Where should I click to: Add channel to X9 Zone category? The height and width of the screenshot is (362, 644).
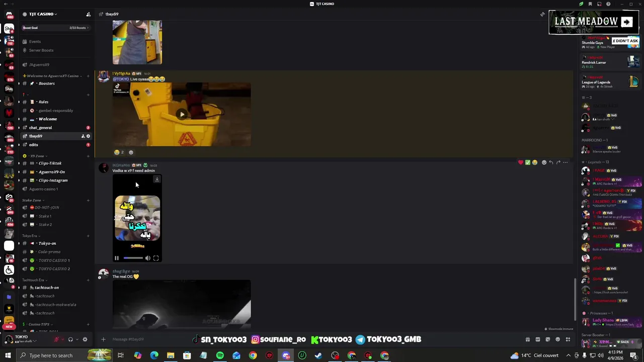88,156
